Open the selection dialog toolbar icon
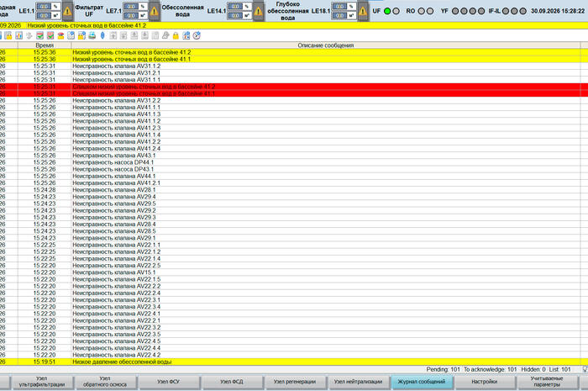The height and width of the screenshot is (391, 588). point(71,35)
